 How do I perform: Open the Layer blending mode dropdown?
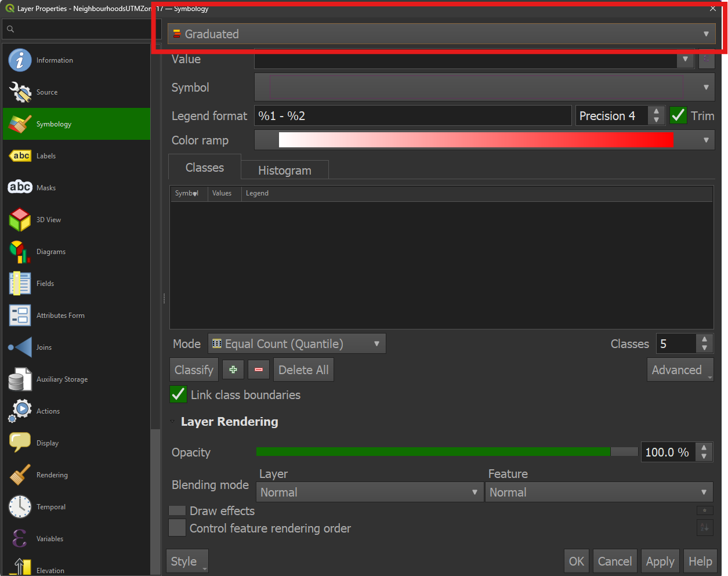click(370, 492)
